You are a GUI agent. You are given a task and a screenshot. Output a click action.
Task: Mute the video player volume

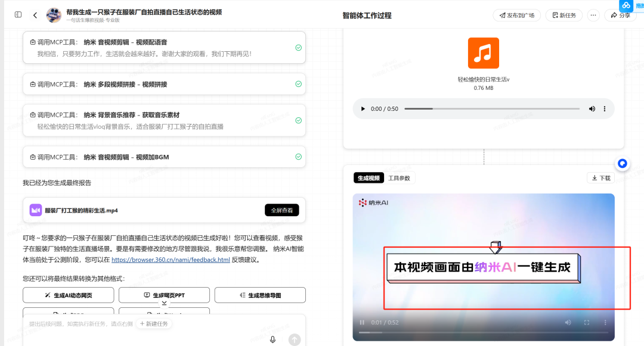(568, 323)
